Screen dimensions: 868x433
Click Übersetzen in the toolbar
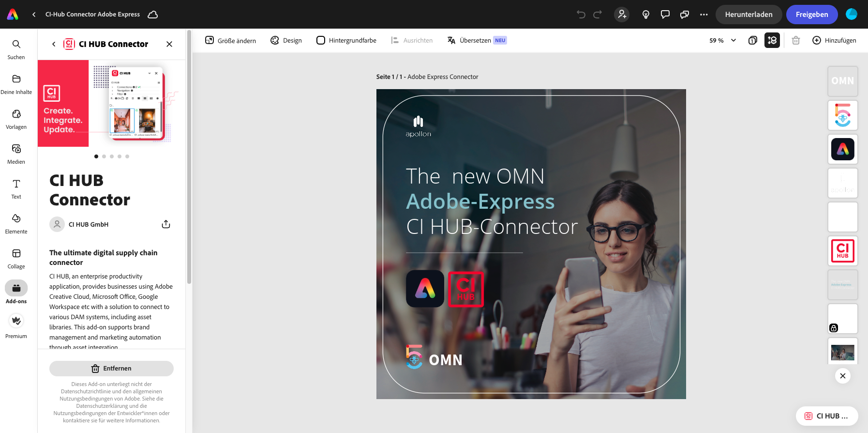pyautogui.click(x=477, y=41)
